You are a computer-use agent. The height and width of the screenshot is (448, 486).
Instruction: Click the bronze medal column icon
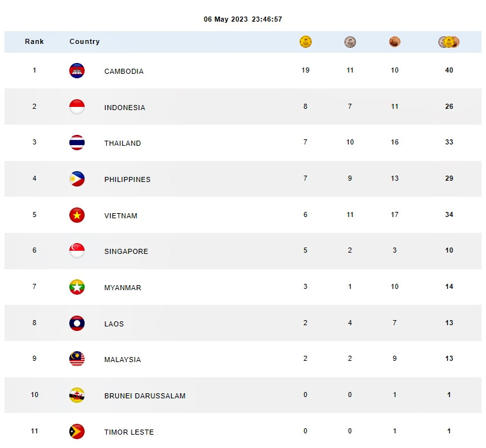[394, 42]
